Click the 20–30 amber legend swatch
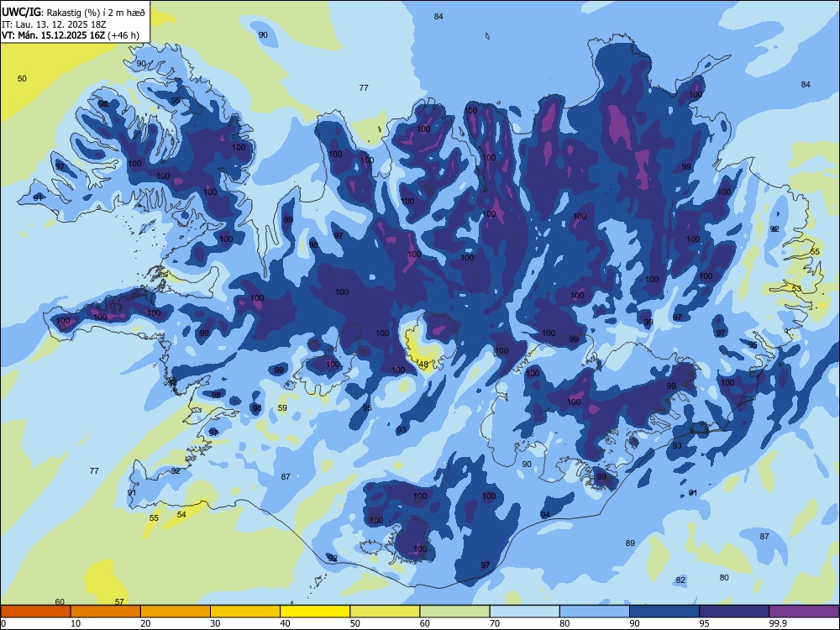840x630 pixels. 176,612
